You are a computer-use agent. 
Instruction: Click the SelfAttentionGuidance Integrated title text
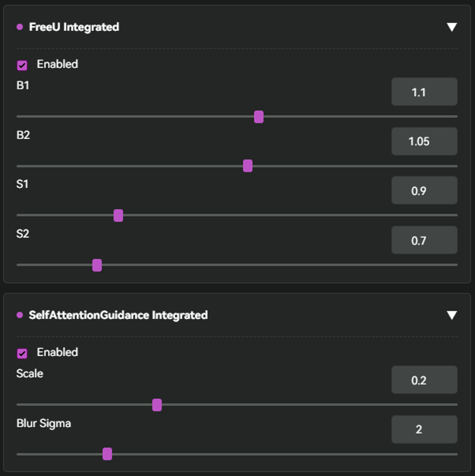tap(118, 315)
